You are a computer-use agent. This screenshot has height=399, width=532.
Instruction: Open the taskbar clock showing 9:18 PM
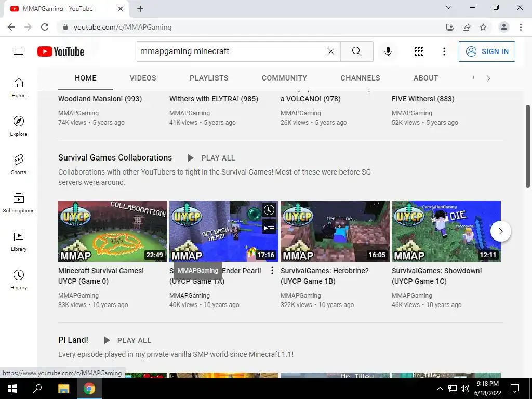coord(487,389)
